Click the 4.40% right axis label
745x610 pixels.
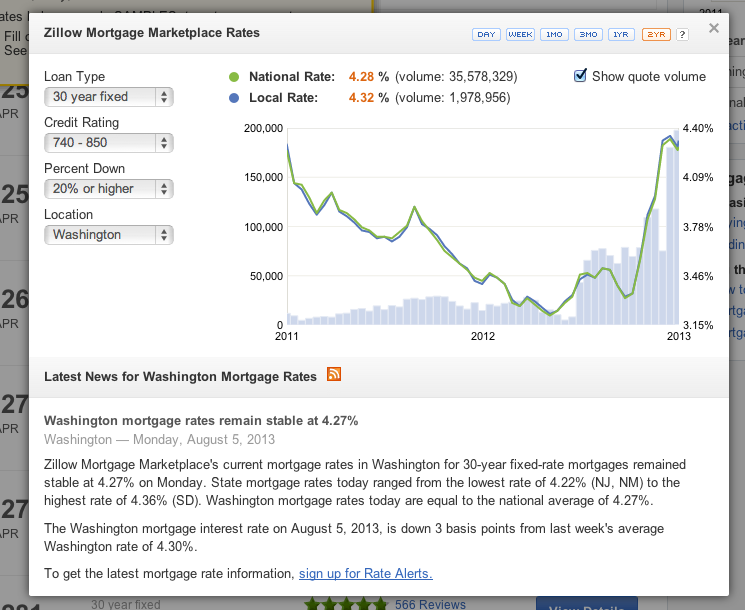coord(698,128)
